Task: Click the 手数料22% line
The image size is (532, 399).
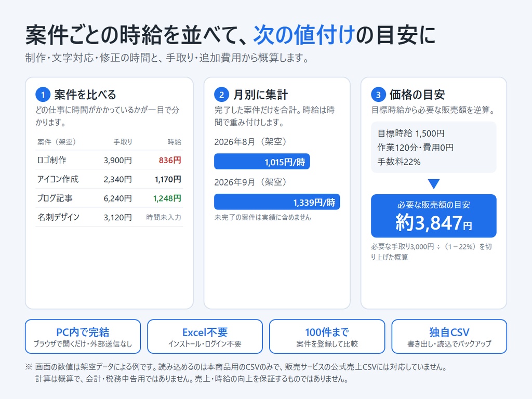Action: tap(399, 162)
